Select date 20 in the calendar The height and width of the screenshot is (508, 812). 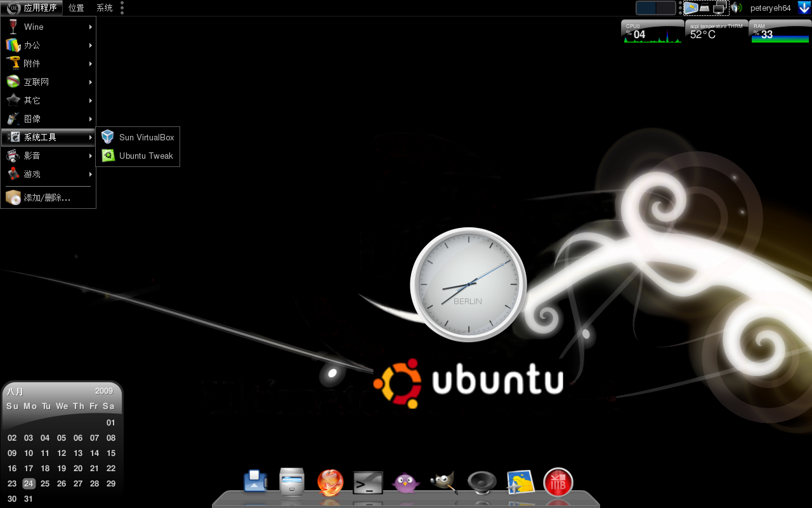point(78,468)
